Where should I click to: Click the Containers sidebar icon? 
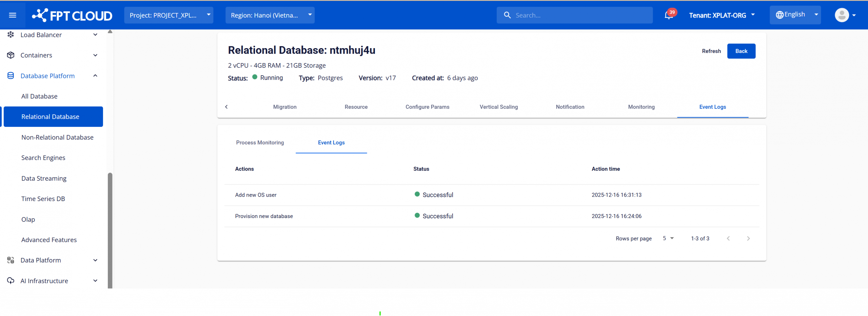[x=11, y=55]
